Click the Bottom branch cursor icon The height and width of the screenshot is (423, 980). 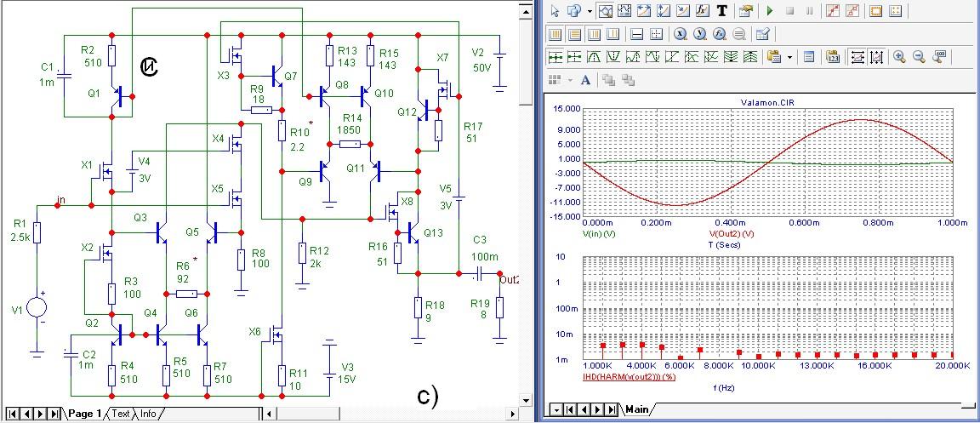coord(731,57)
